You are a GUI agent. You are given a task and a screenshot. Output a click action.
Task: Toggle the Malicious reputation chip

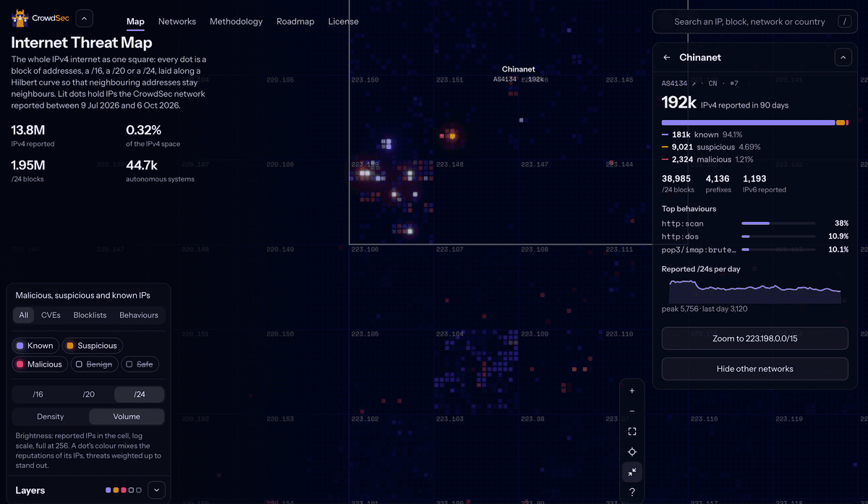coord(40,364)
